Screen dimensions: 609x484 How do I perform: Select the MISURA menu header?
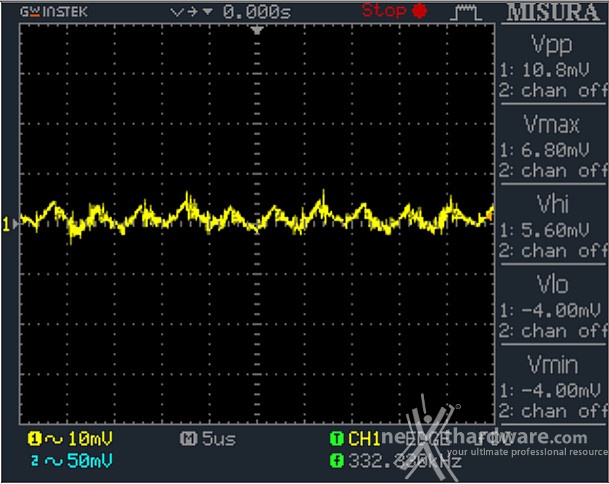click(553, 12)
